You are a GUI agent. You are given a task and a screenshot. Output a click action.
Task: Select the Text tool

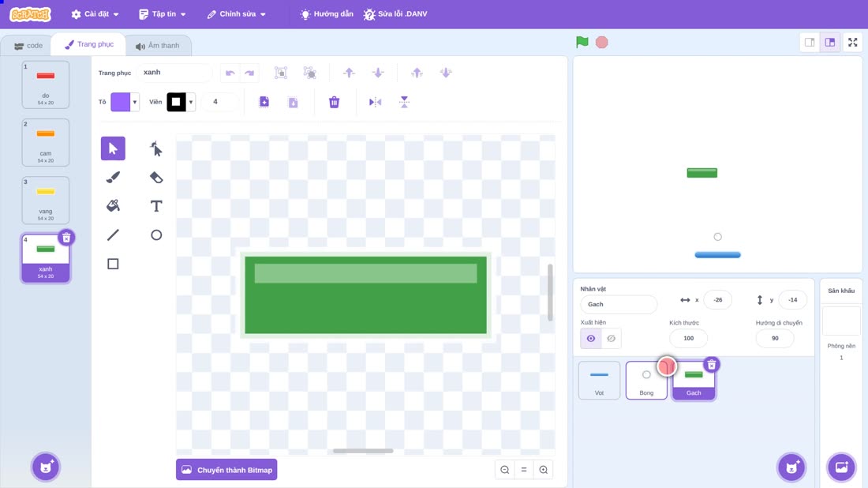(x=156, y=206)
